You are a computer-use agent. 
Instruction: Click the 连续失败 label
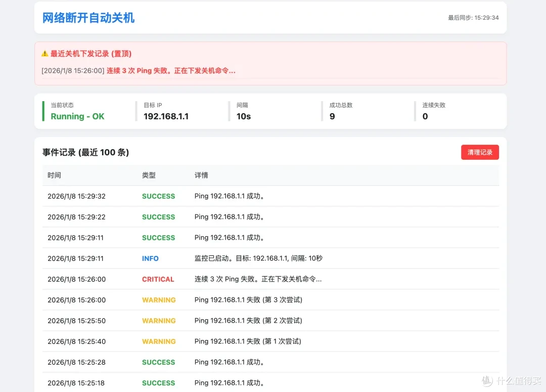point(434,105)
